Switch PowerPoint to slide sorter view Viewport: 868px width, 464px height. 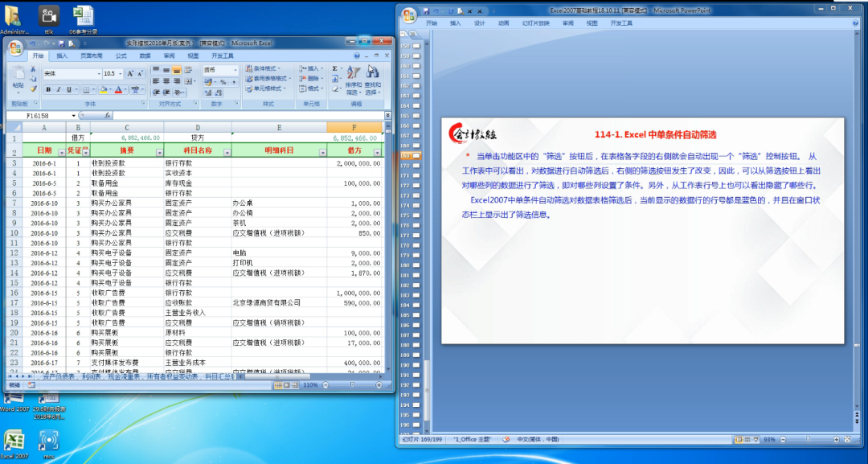(747, 439)
